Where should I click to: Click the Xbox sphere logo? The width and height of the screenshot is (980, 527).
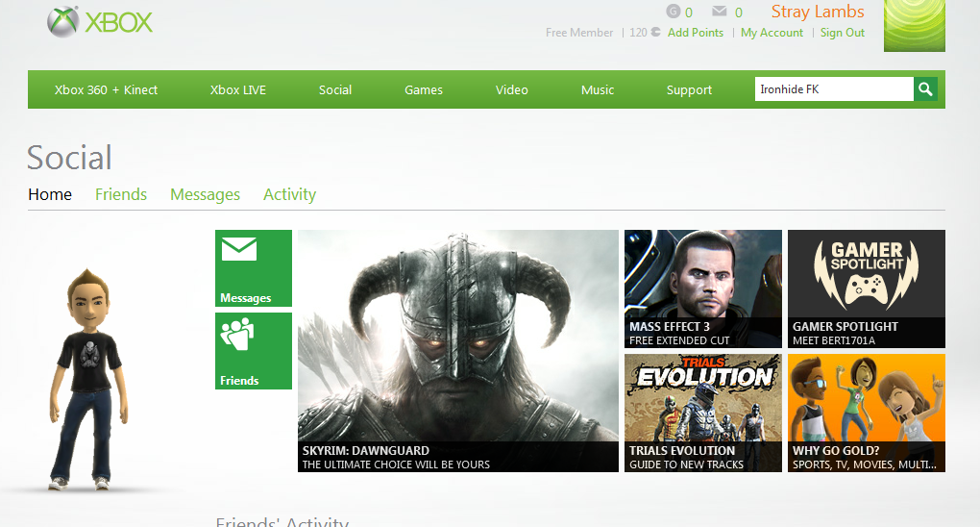[63, 22]
